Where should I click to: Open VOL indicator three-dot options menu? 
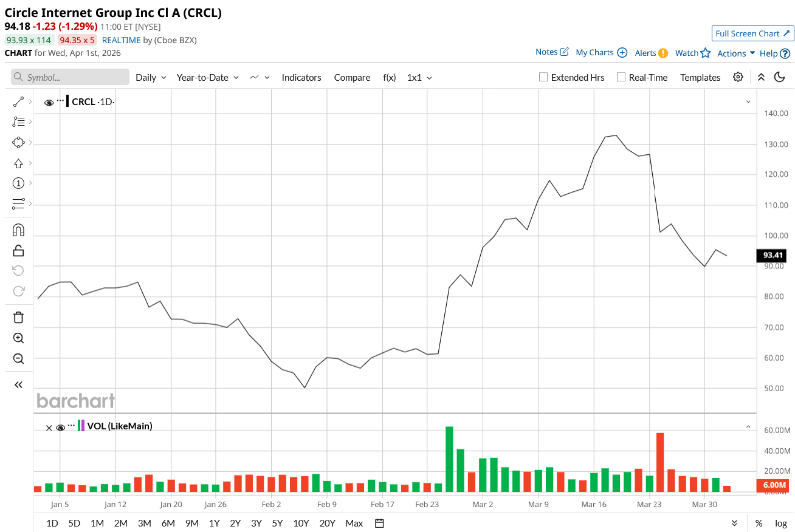point(72,425)
